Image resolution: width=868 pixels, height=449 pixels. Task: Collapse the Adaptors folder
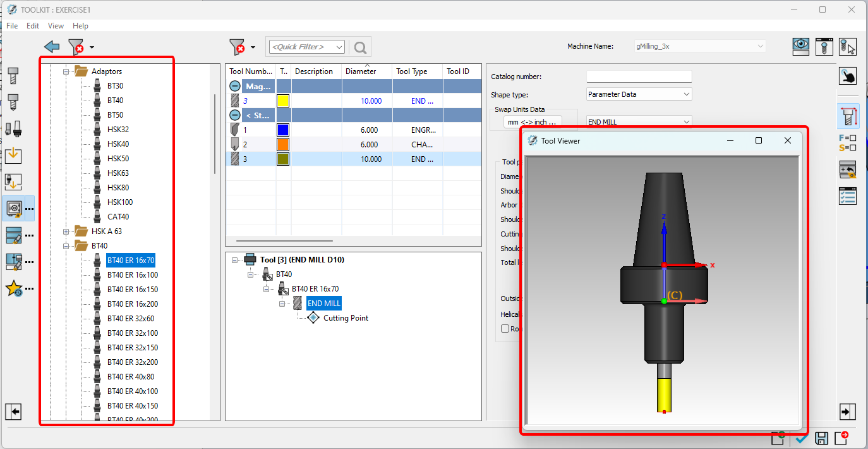click(65, 71)
